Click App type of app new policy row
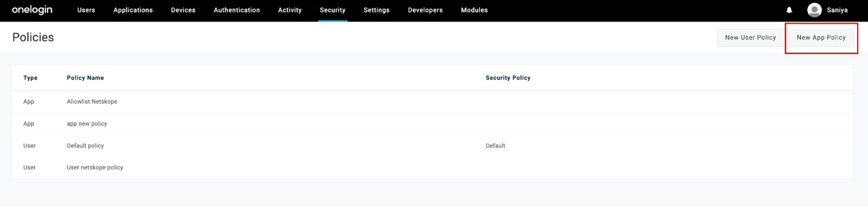868x207 pixels. (x=29, y=124)
